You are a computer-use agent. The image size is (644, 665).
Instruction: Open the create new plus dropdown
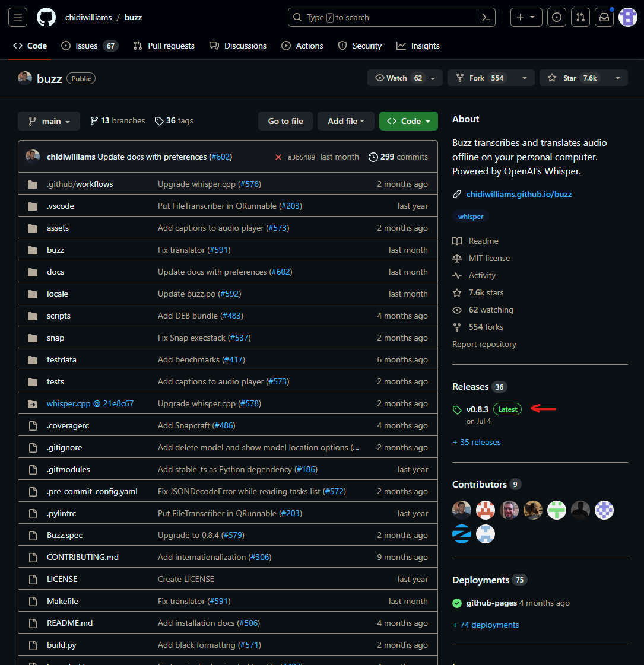(526, 17)
